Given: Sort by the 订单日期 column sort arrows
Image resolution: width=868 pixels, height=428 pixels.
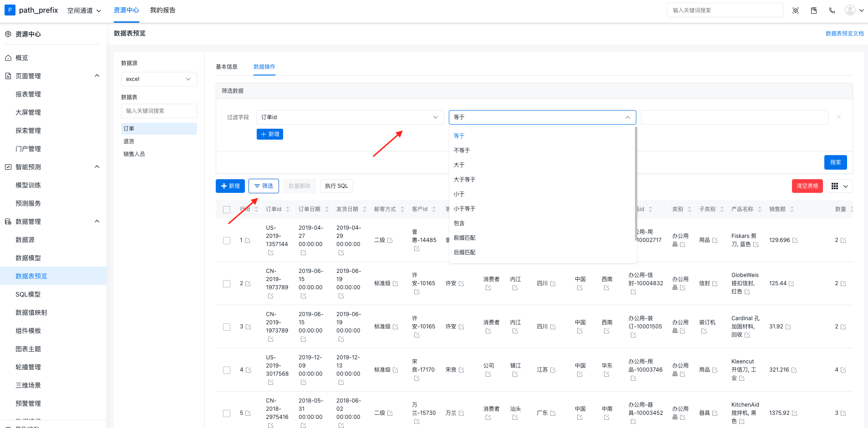Looking at the screenshot, I should [327, 209].
